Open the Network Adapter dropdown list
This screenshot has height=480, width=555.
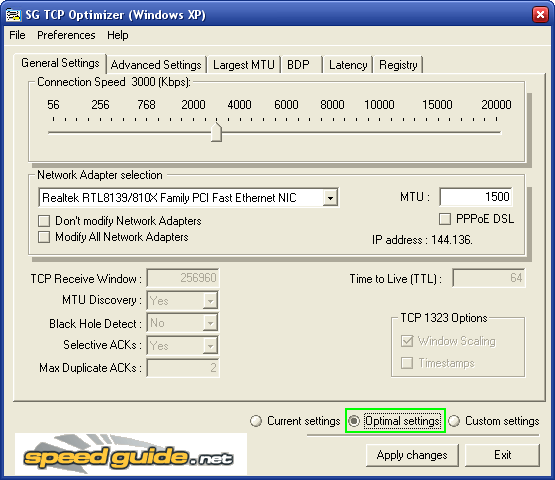[x=330, y=198]
